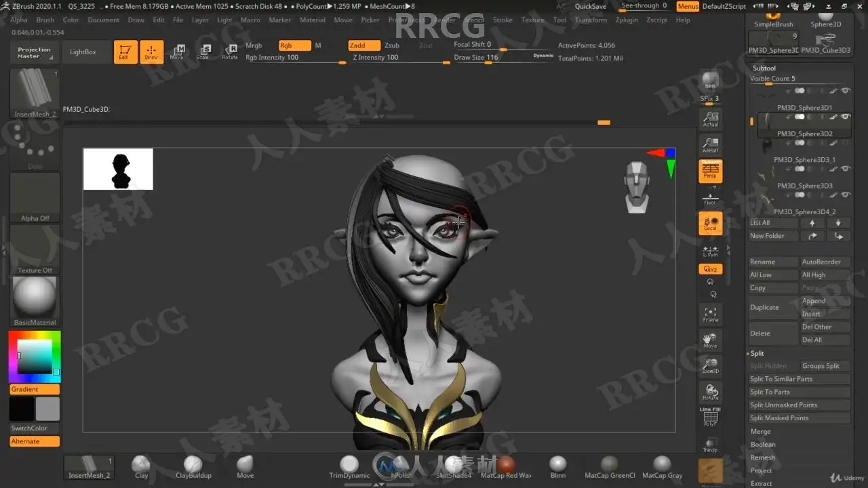The image size is (868, 488).
Task: Open the Stroke menu
Action: (x=502, y=20)
